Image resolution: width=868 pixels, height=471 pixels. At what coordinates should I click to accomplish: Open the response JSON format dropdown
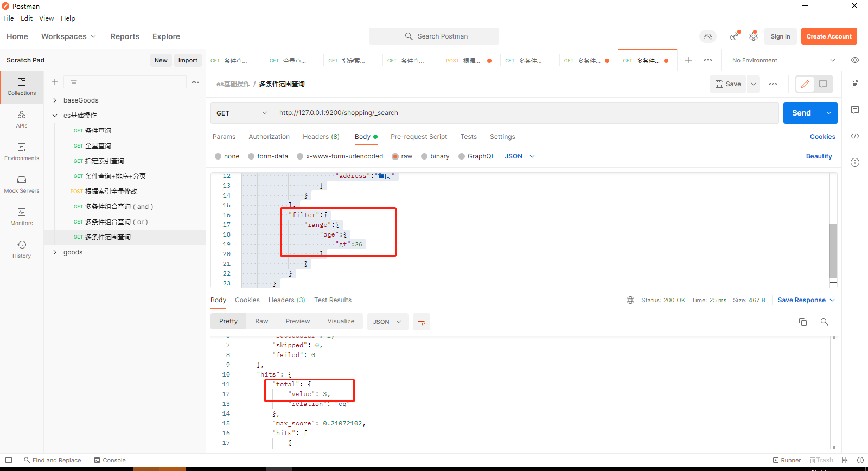tap(387, 322)
